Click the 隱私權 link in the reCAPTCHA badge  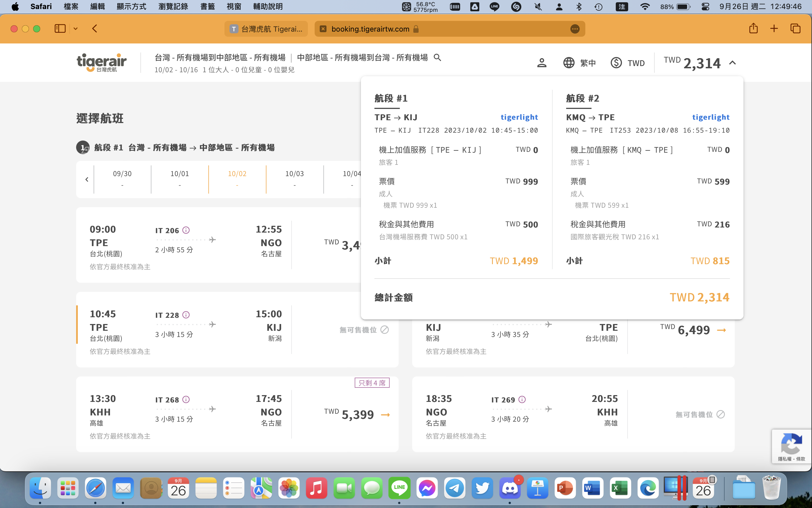tap(784, 459)
